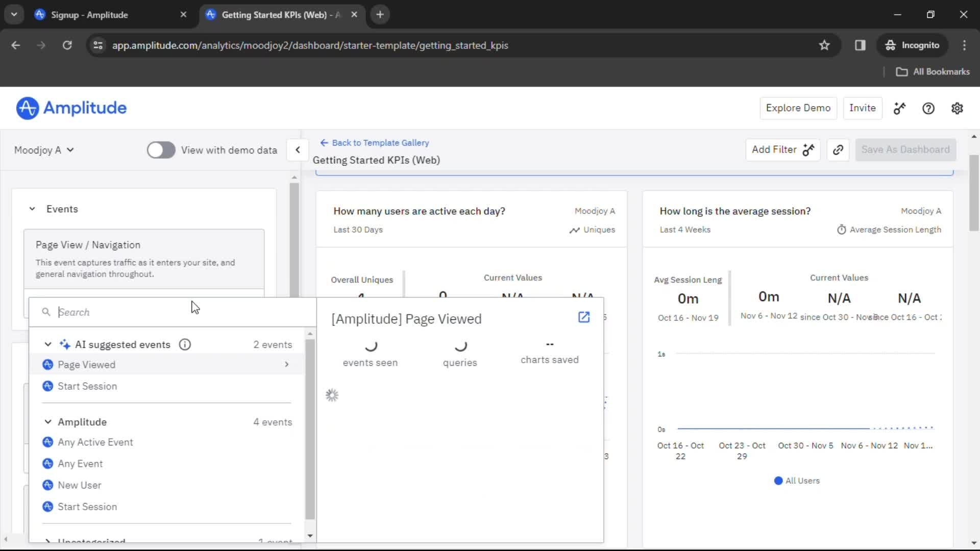Open the settings gear icon
Screen dimensions: 980x551
tap(957, 108)
